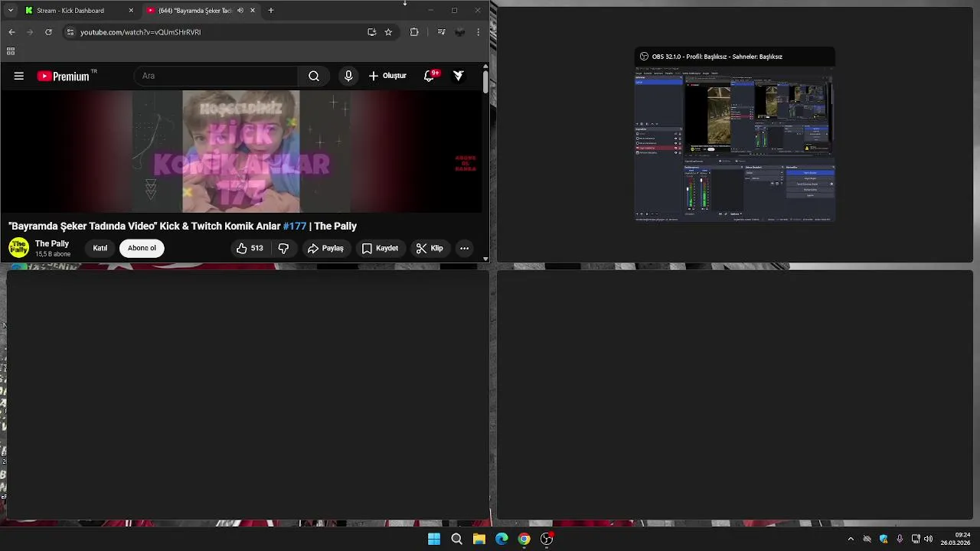
Task: View site information icon in address bar
Action: click(x=70, y=32)
